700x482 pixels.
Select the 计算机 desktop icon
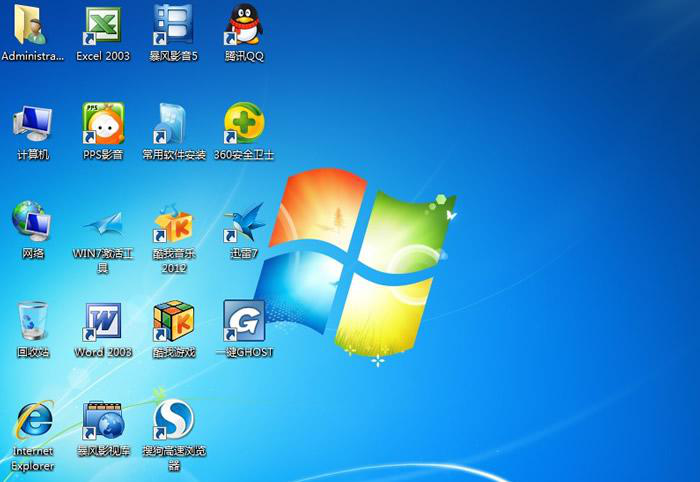pos(32,124)
